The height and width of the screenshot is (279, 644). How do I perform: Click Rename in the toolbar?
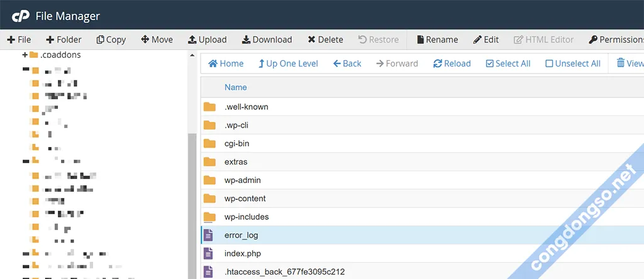(x=437, y=40)
